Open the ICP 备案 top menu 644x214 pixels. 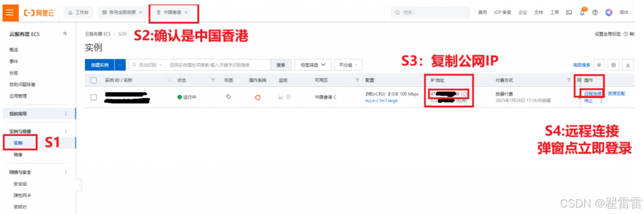point(502,12)
